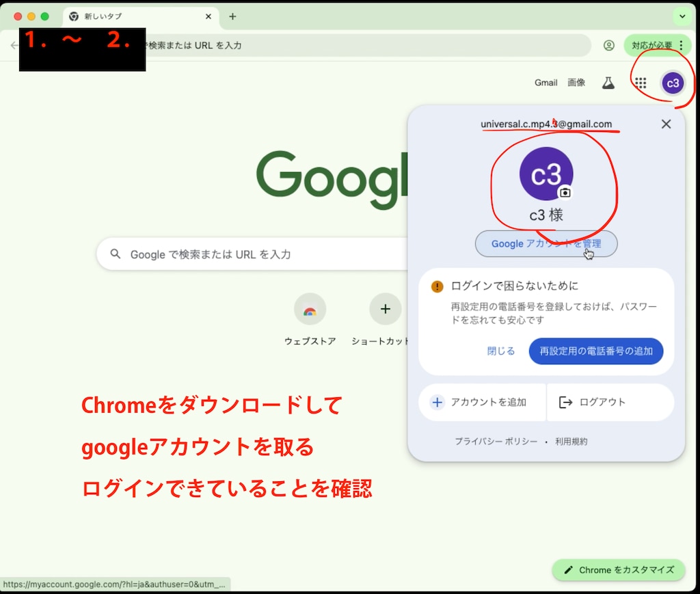Click the person icon beside the address bar
700x594 pixels.
point(608,45)
